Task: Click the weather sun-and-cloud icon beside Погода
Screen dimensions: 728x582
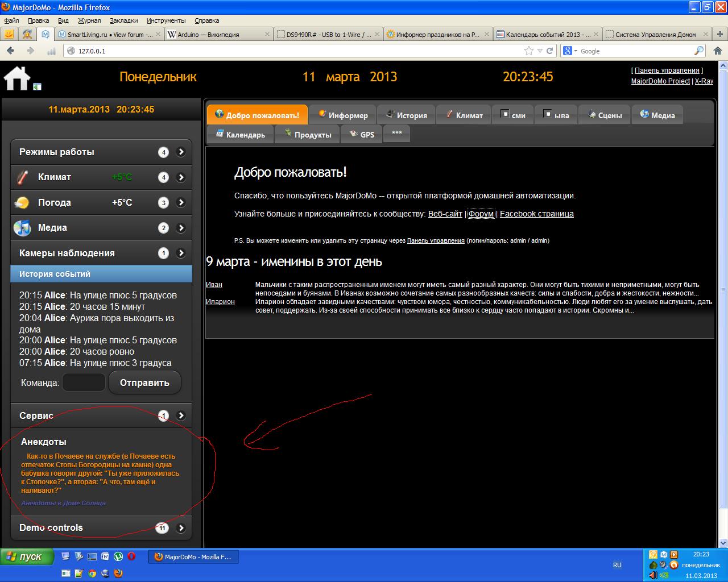Action: point(23,202)
